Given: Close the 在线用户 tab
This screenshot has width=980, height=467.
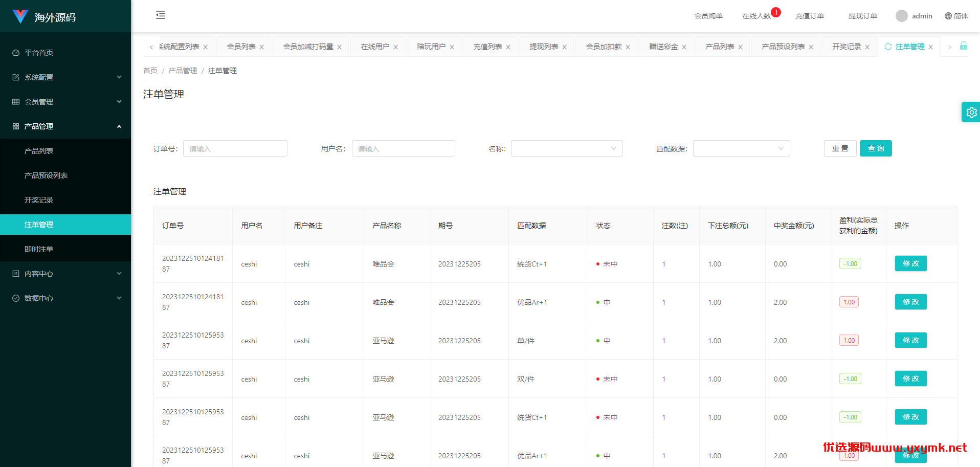Looking at the screenshot, I should point(396,47).
